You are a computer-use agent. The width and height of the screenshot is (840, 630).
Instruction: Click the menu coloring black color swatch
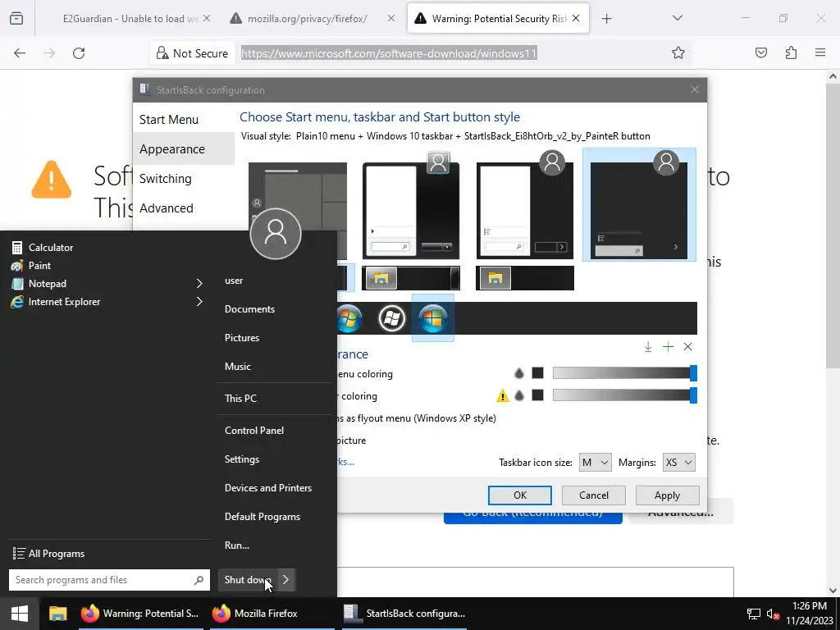[537, 373]
